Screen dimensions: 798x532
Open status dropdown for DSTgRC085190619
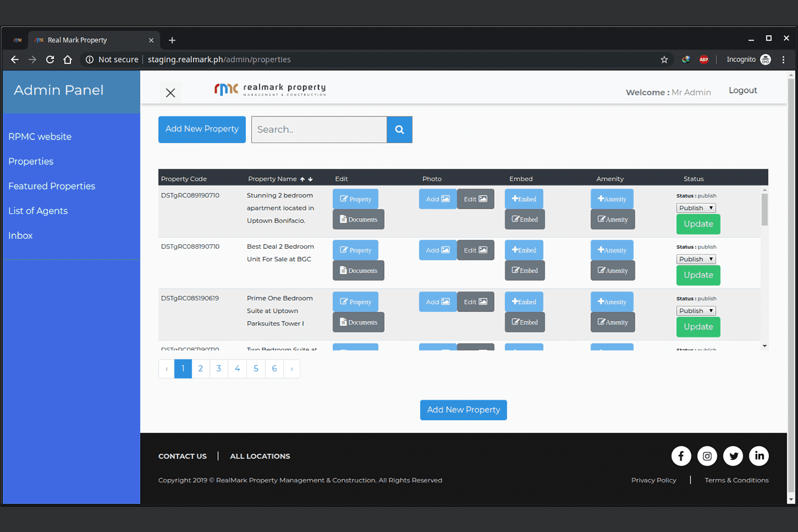pyautogui.click(x=696, y=311)
